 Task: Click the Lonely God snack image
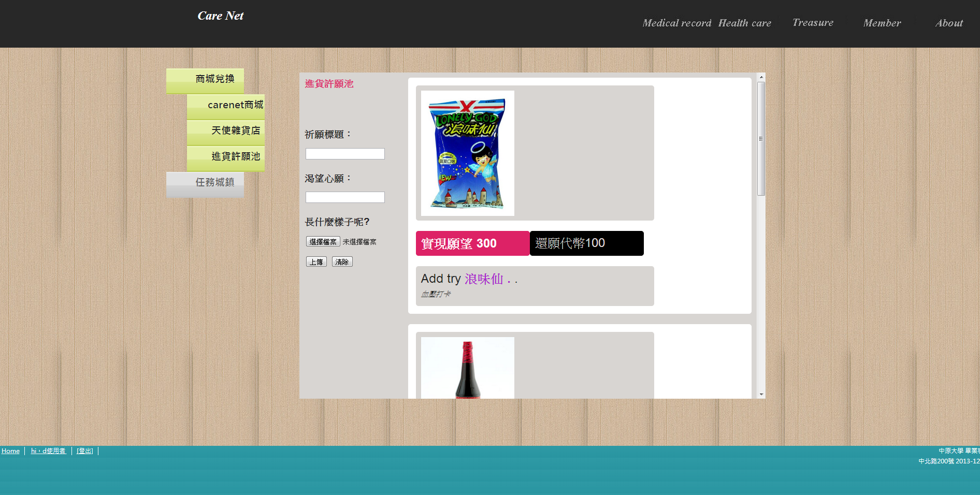(467, 153)
